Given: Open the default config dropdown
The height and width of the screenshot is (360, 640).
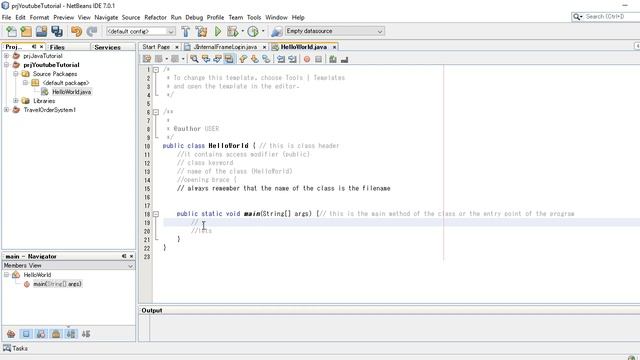Looking at the screenshot, I should point(171,31).
